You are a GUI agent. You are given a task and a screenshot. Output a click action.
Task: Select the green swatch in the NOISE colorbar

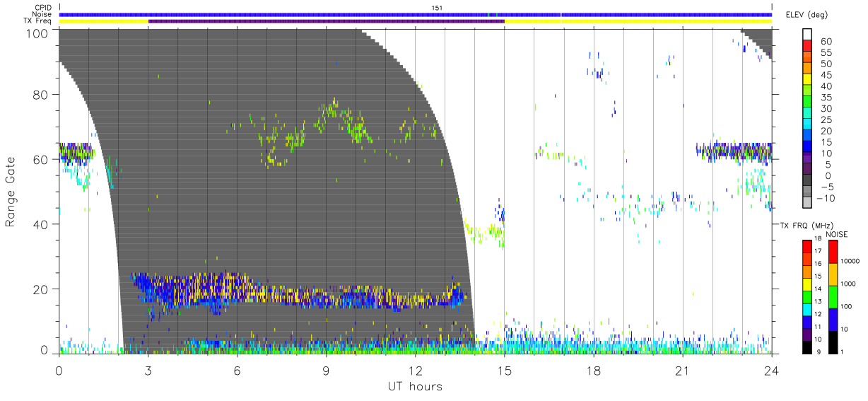click(x=833, y=296)
